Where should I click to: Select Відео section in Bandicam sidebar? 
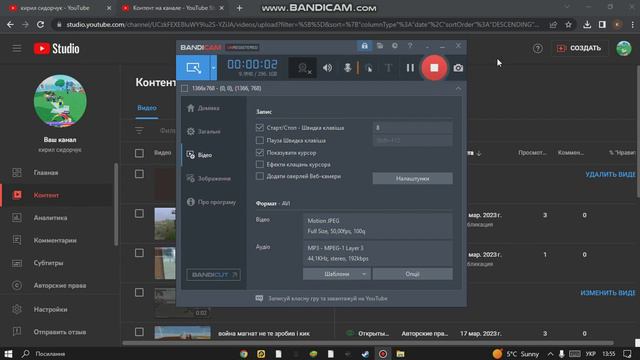[200, 155]
